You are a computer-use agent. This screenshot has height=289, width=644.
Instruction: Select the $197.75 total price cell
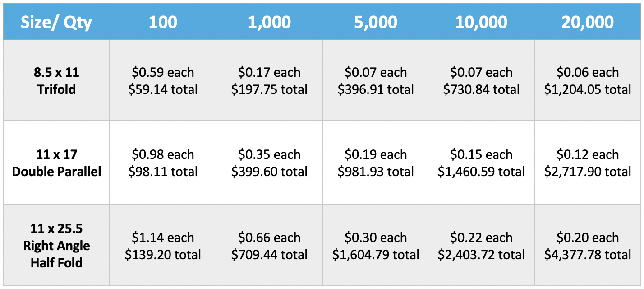[269, 80]
